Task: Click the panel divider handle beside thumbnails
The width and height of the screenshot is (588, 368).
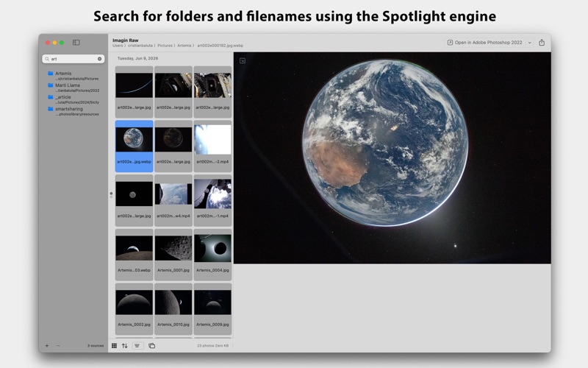Action: pos(111,195)
